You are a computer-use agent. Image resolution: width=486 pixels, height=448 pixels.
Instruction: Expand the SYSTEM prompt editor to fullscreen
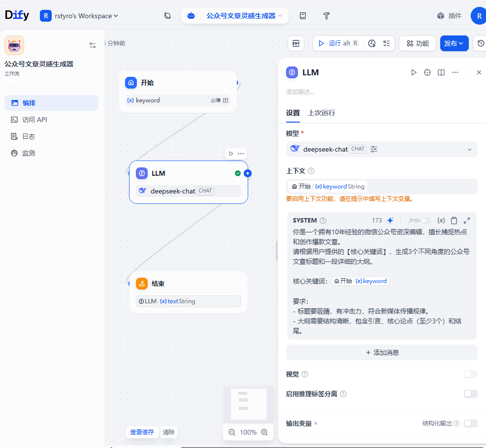click(467, 221)
